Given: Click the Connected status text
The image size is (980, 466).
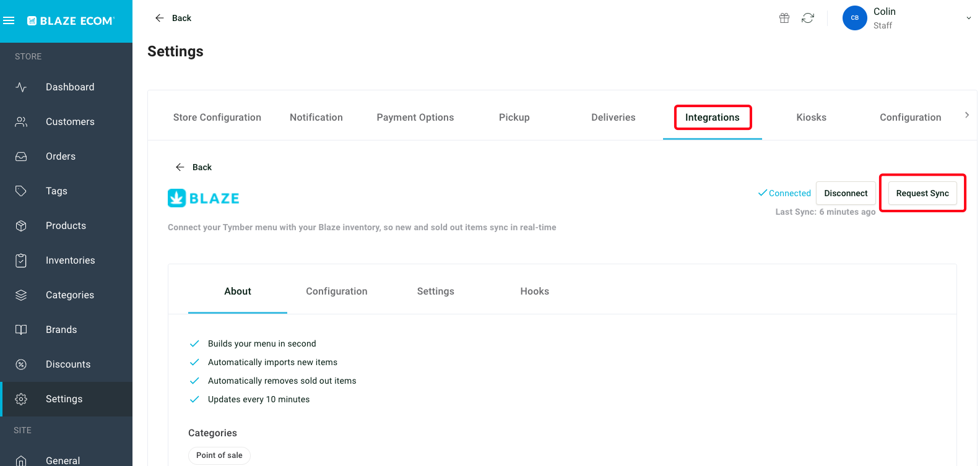Looking at the screenshot, I should coord(790,193).
